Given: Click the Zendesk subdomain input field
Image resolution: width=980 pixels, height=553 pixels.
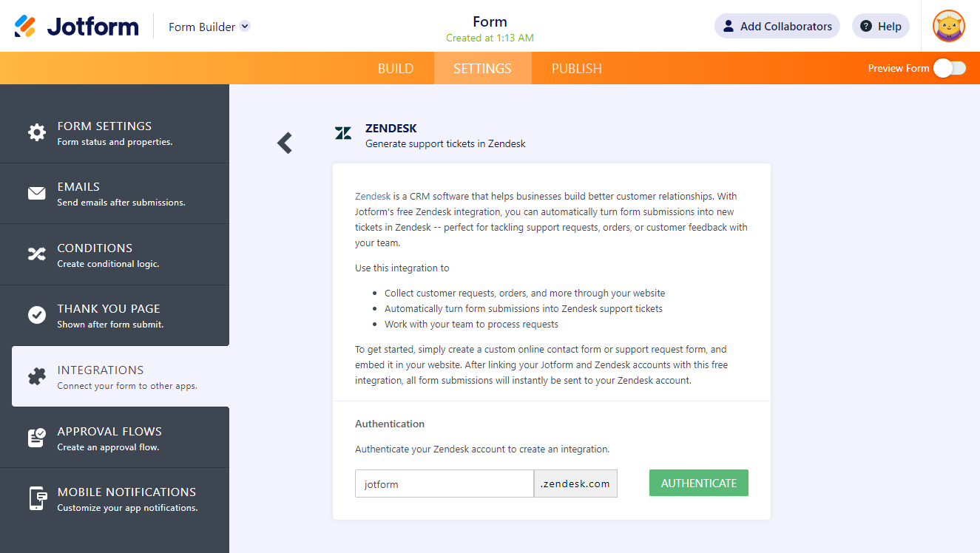Looking at the screenshot, I should 444,484.
